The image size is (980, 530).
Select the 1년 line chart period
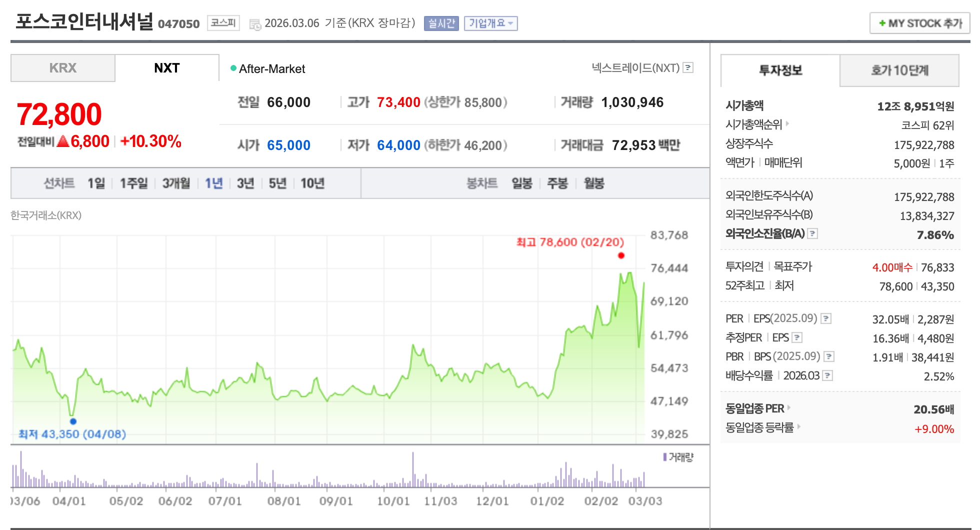click(214, 183)
